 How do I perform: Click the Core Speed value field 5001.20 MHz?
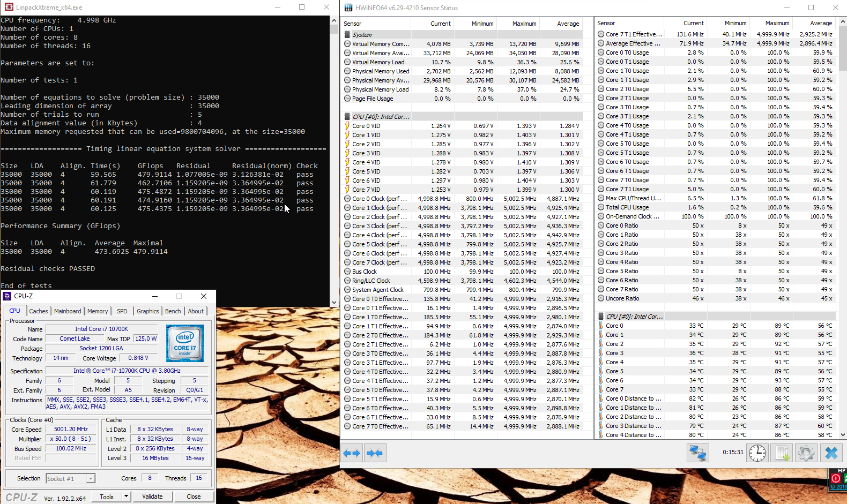[71, 429]
